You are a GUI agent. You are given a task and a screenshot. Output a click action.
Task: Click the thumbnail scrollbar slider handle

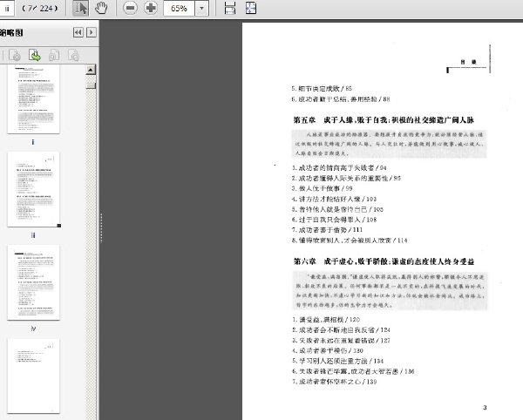[x=91, y=85]
